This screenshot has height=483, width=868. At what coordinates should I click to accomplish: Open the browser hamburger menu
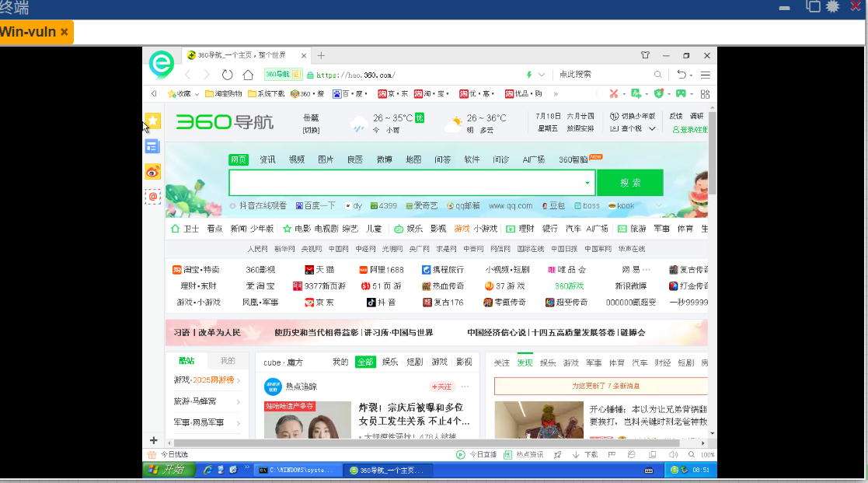[706, 75]
